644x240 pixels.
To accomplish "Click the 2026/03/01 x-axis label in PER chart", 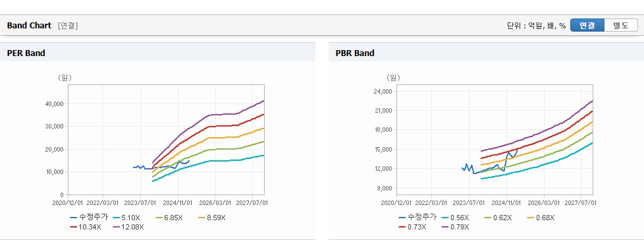I will pyautogui.click(x=215, y=202).
